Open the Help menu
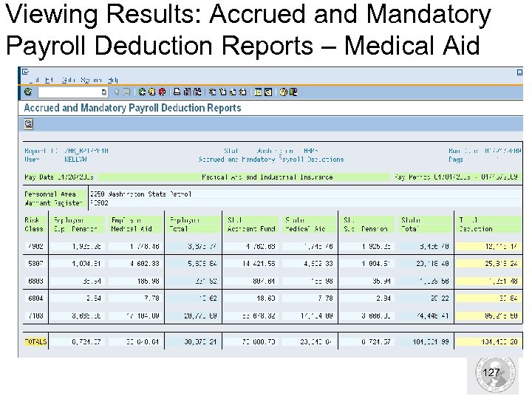 tap(112, 80)
